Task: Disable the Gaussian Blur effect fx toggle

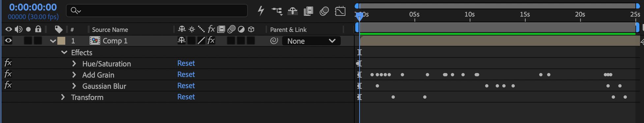Action: [8, 85]
